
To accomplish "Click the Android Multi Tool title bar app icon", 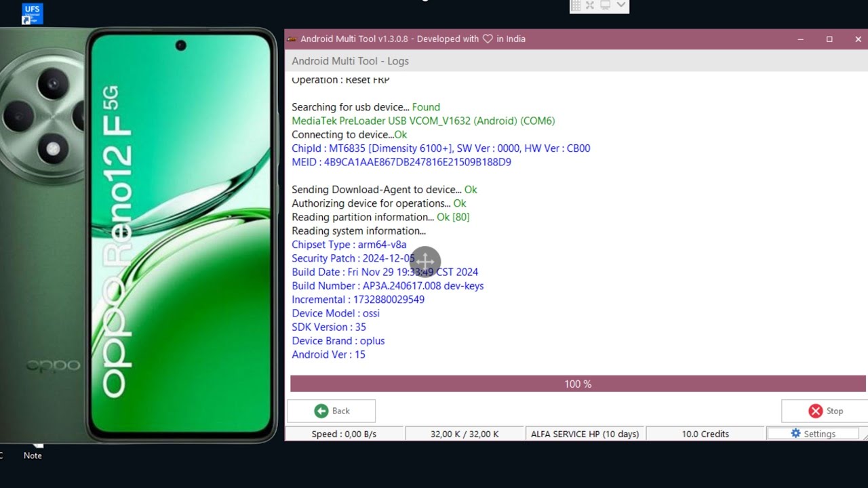I will [292, 39].
